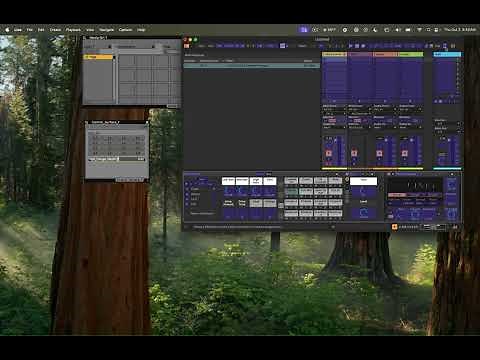Open the Navigate menu

[106, 30]
